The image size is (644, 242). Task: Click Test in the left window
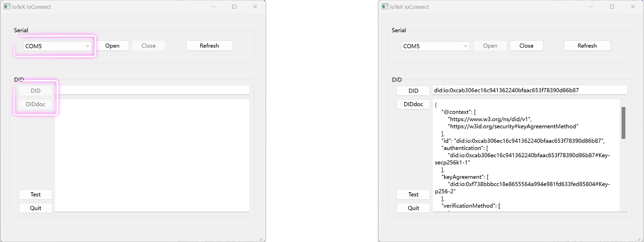pos(35,195)
